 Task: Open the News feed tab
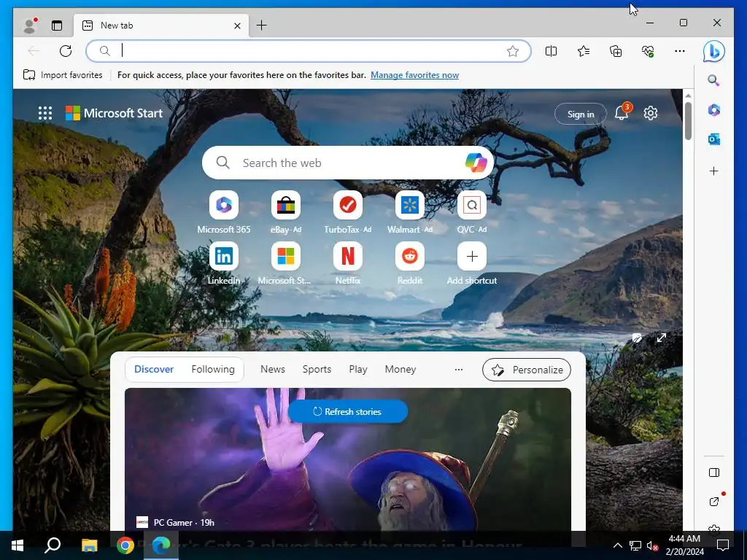(273, 369)
